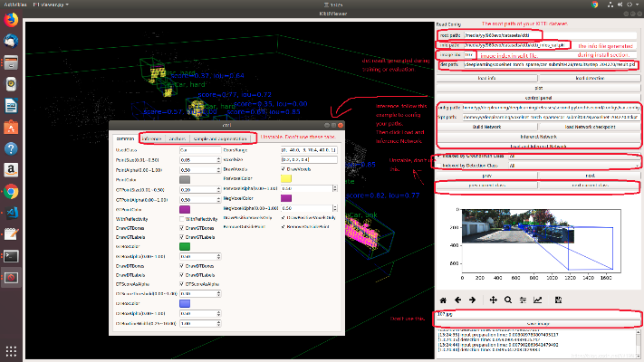644x362 pixels.
Task: Click the back arrow in plot toolbar
Action: point(459,300)
